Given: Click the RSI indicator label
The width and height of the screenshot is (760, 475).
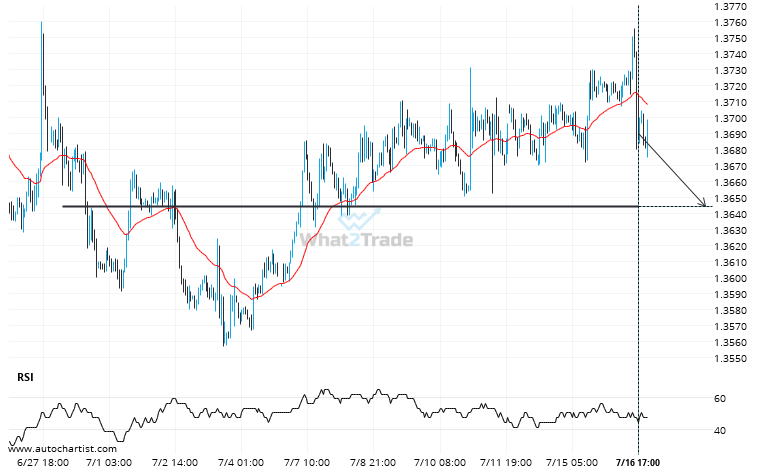Looking at the screenshot, I should pyautogui.click(x=25, y=377).
